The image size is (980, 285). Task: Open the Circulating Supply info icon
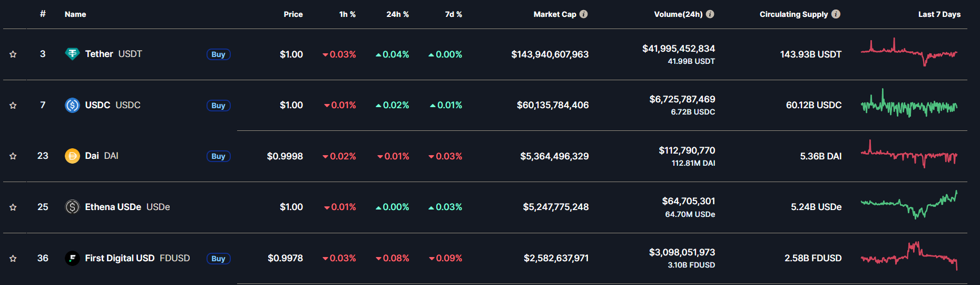(836, 14)
